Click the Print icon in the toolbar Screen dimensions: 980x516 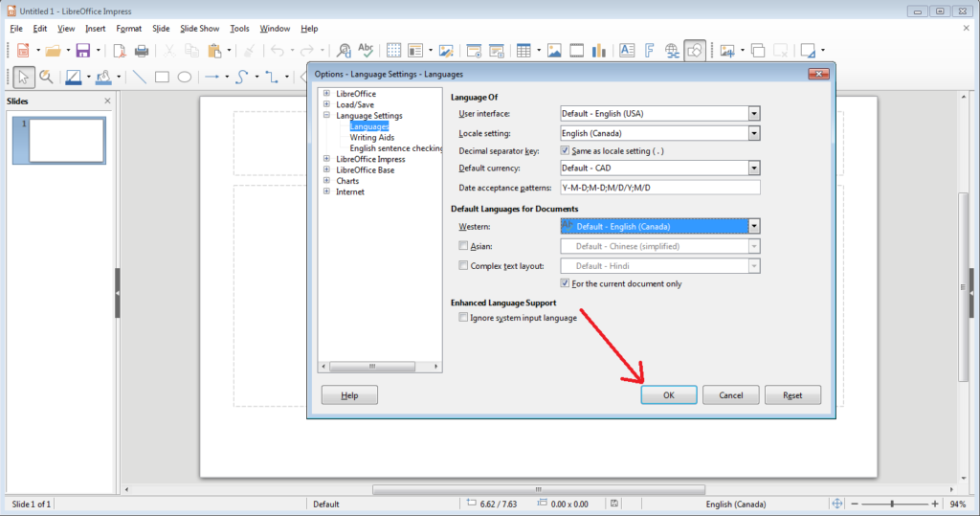pyautogui.click(x=142, y=51)
